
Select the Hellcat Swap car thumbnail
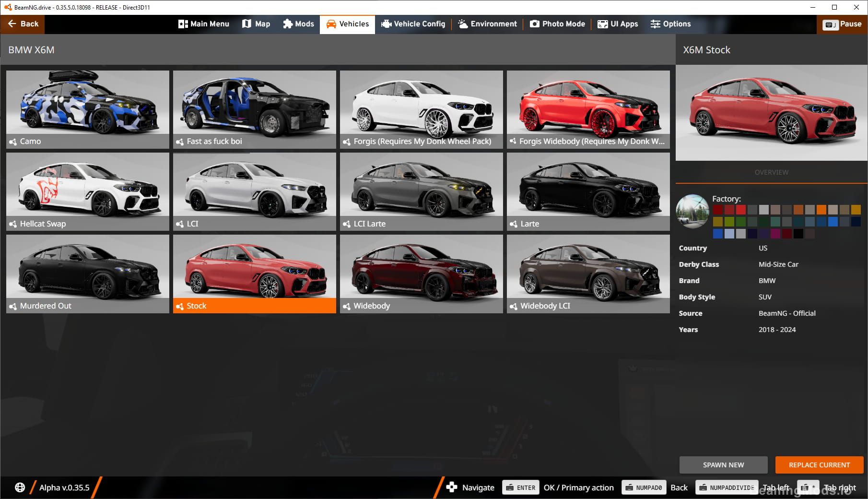tap(88, 191)
